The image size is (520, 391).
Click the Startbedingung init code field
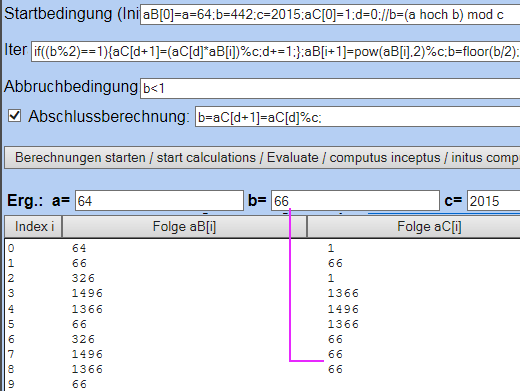[330, 15]
